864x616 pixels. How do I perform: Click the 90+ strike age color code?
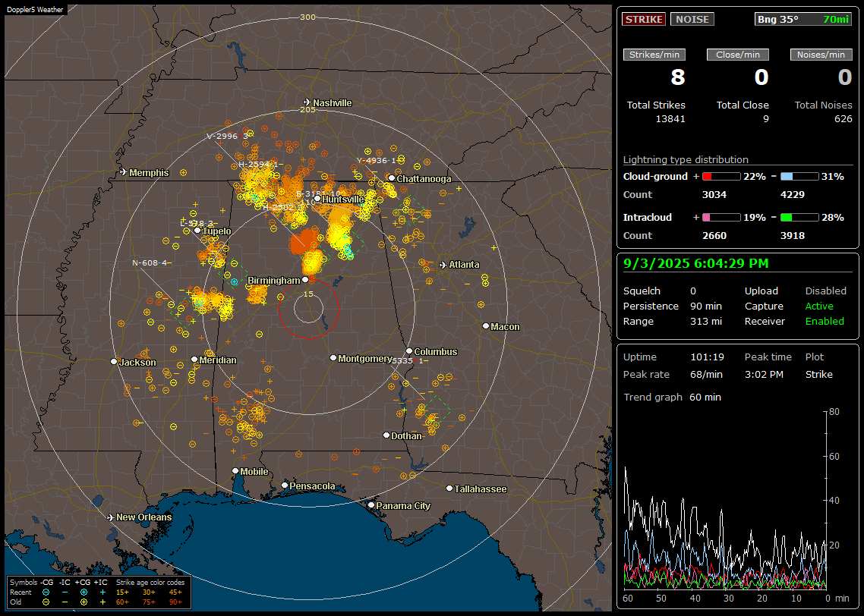[175, 602]
